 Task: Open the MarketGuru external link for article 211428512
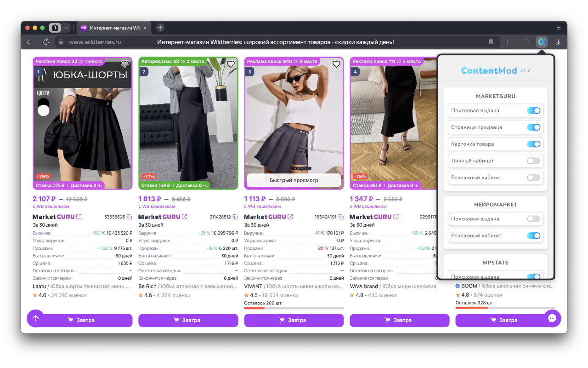[x=185, y=217]
